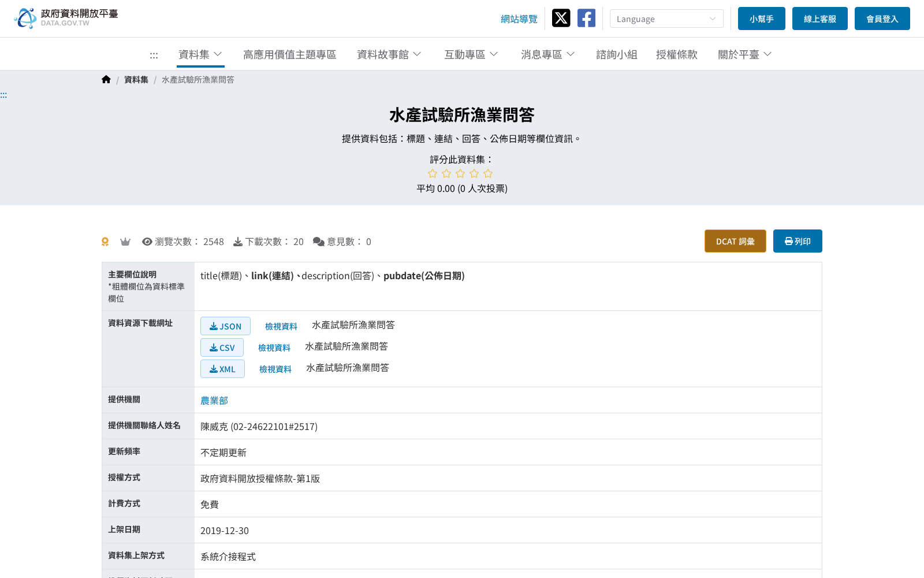Open 檢視資料 for the JSON row
924x578 pixels.
281,327
